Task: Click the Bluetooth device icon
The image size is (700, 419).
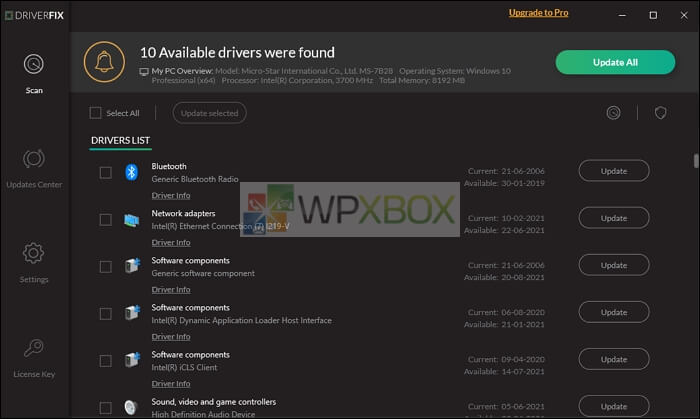Action: [131, 172]
